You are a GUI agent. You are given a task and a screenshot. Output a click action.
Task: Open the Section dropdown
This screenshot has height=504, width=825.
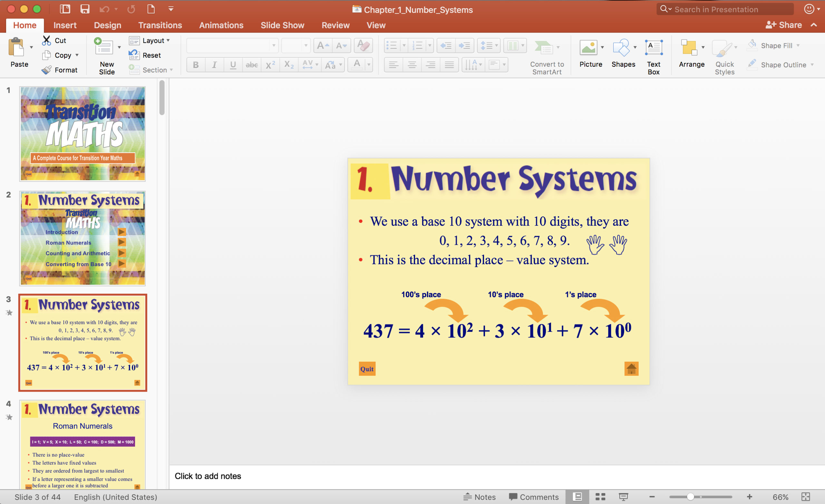(x=151, y=70)
